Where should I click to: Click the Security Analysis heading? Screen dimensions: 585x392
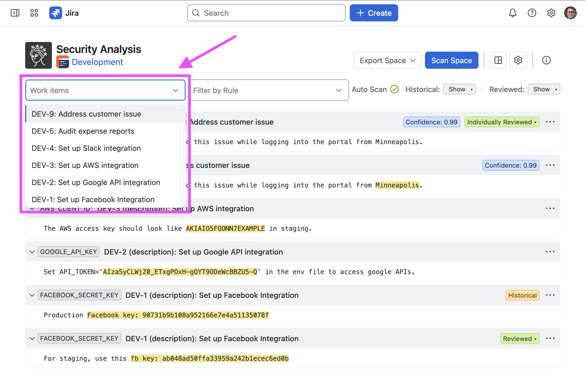coord(99,49)
